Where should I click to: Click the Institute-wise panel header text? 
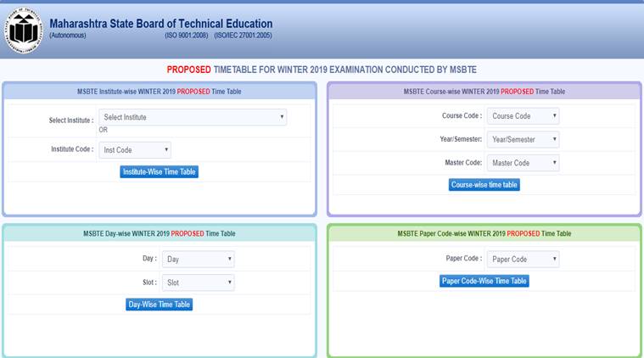[159, 92]
